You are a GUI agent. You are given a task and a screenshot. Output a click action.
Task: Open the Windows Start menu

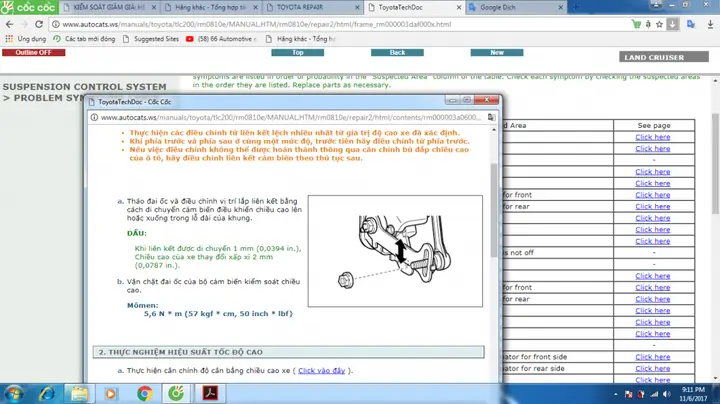14,394
